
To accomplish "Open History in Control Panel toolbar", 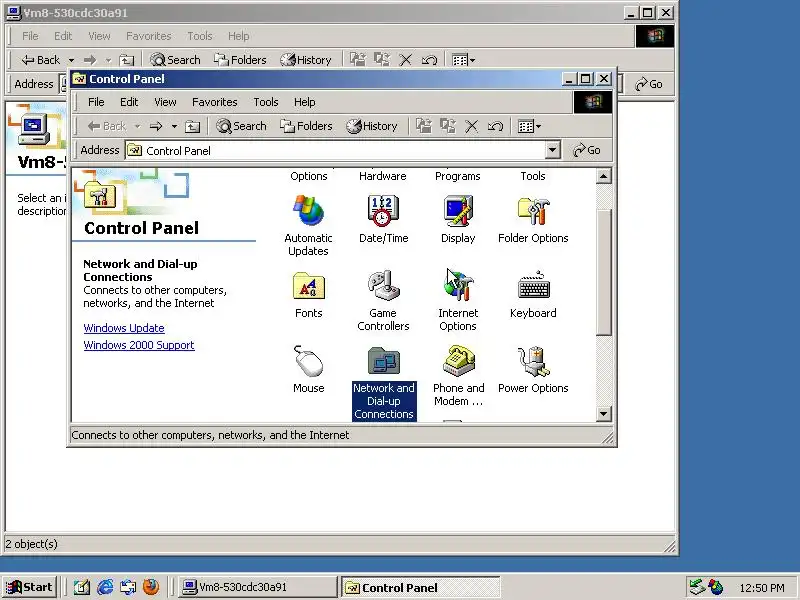I will [x=371, y=126].
